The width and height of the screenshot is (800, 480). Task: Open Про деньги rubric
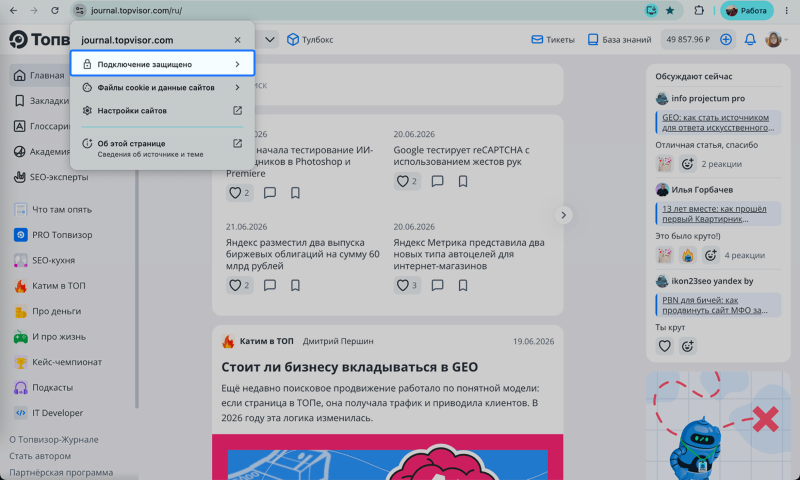click(x=47, y=311)
